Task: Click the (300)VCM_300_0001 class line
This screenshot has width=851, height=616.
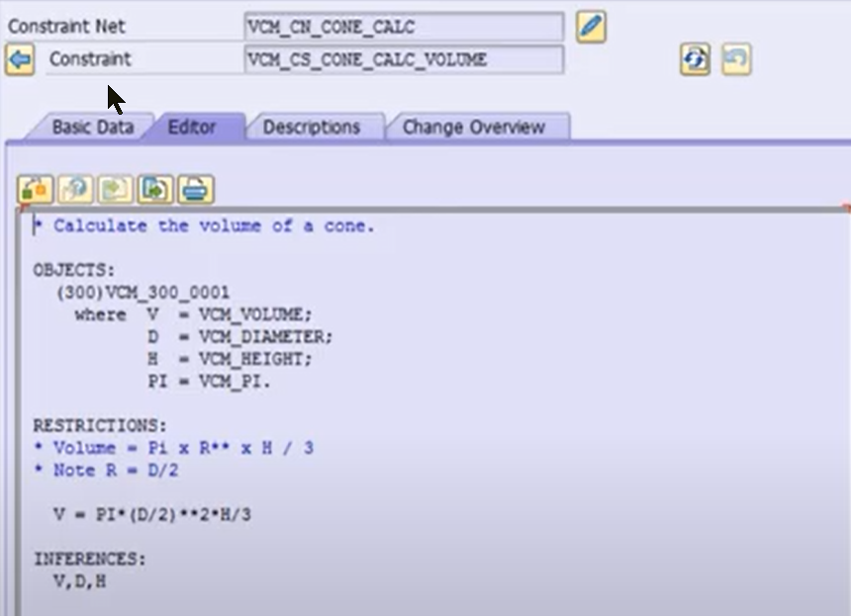Action: click(142, 293)
